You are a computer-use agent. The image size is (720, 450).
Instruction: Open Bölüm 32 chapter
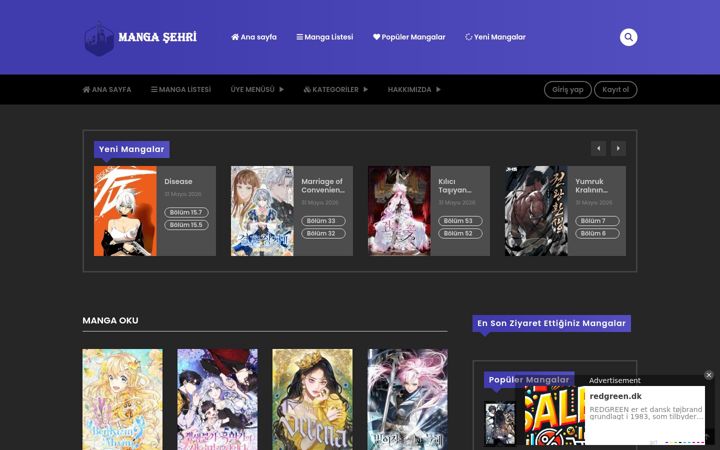click(323, 233)
